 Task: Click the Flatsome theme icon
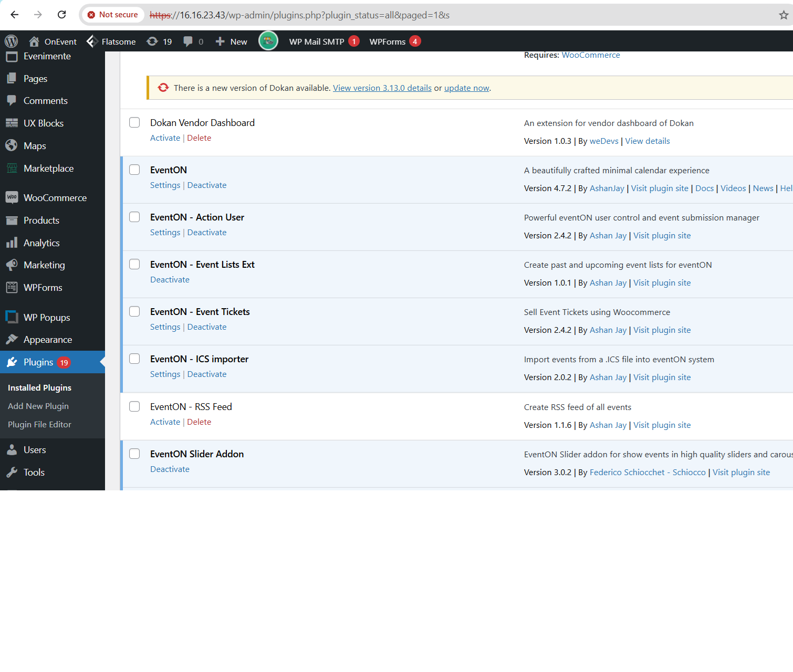(x=92, y=41)
